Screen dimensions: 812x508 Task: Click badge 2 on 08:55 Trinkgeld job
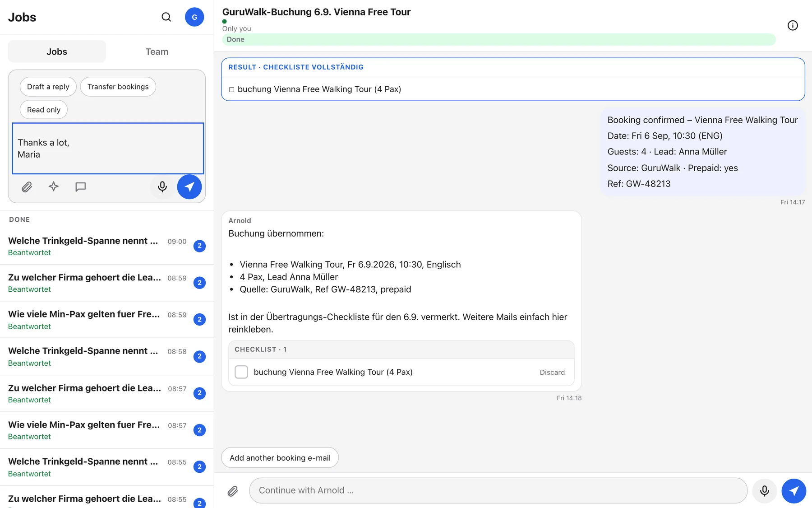[199, 467]
